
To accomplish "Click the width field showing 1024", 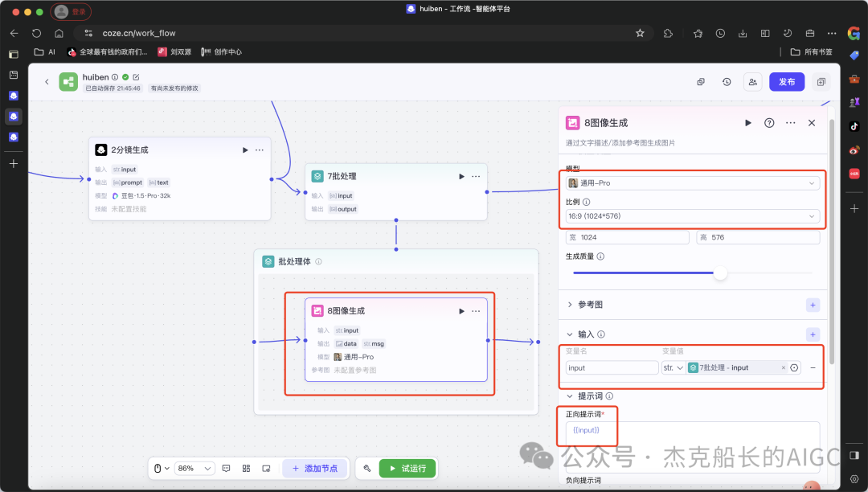I will tap(627, 237).
